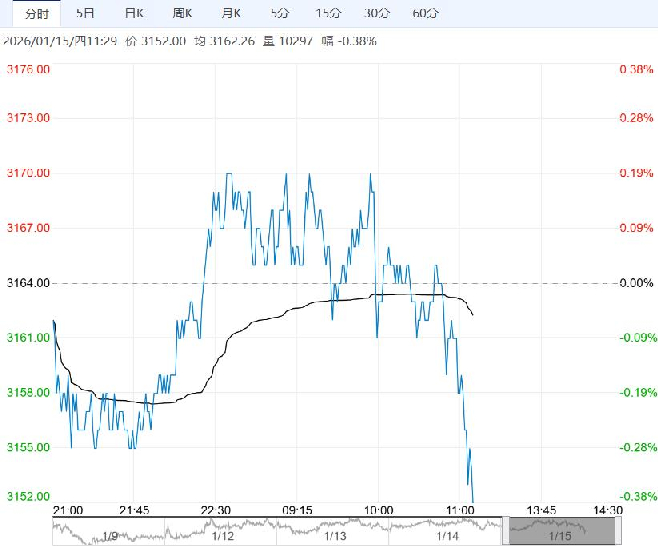Switch to 周K weekly chart
The height and width of the screenshot is (546, 658).
(x=182, y=13)
